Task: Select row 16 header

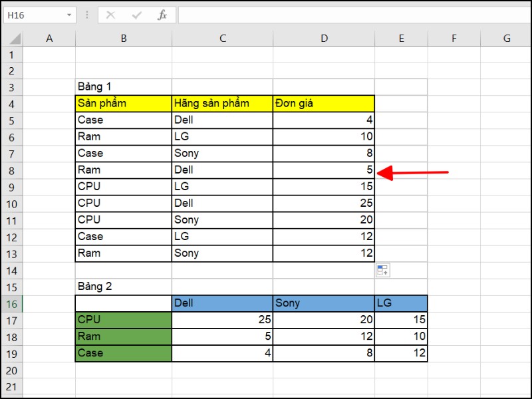Action: click(x=11, y=303)
